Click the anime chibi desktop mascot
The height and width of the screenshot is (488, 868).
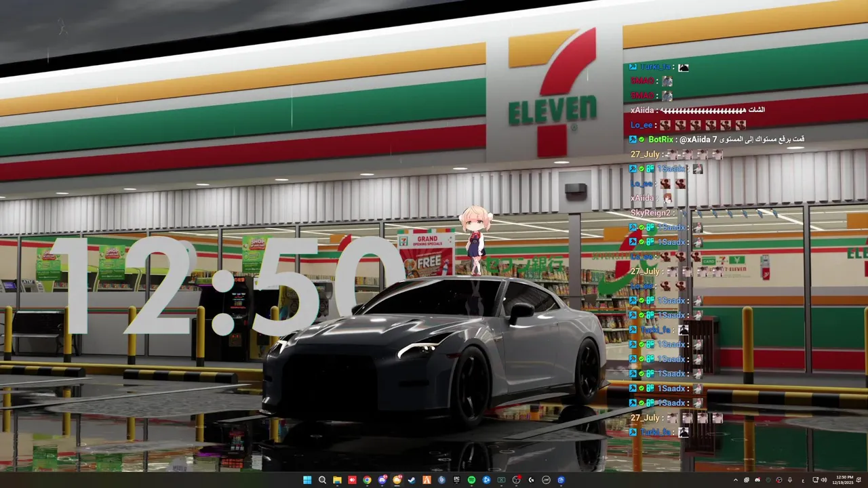tap(475, 240)
